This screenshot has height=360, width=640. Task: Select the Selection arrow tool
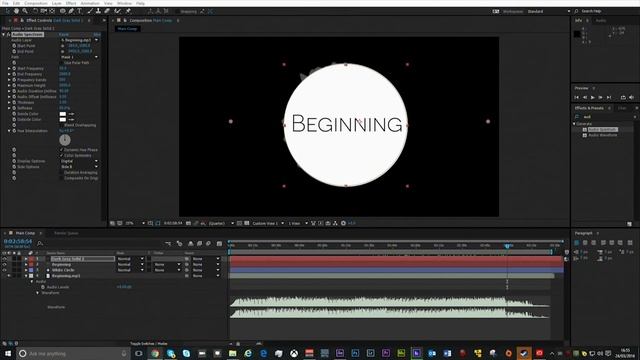[7, 11]
